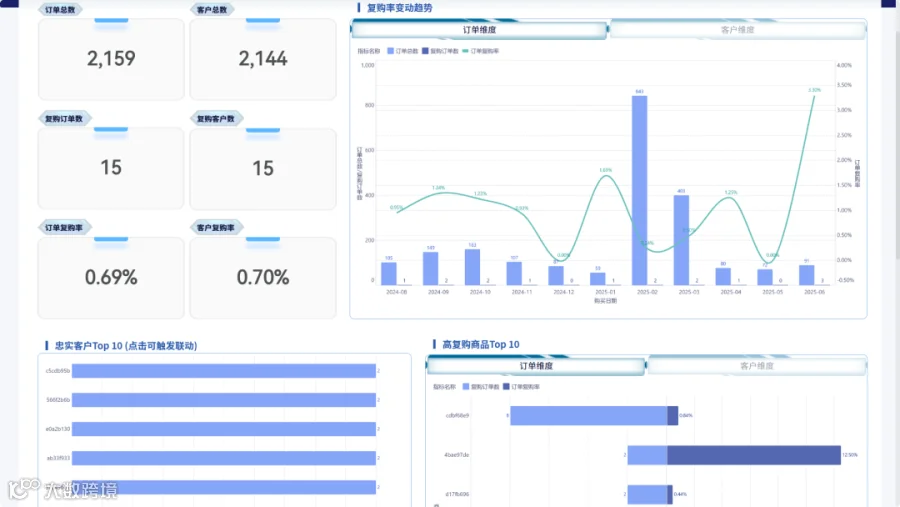Toggle 订单复购率 line legend in trend chart
900x507 pixels.
point(480,51)
